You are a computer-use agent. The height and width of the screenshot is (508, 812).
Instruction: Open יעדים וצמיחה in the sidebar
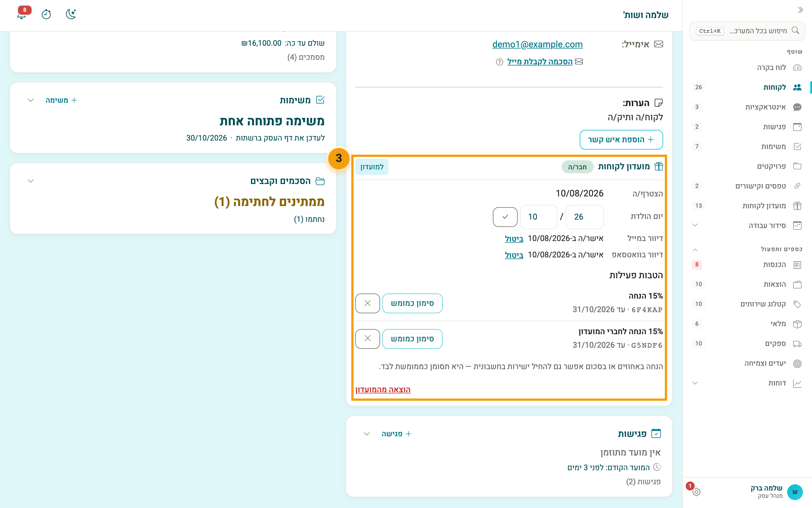(x=747, y=364)
